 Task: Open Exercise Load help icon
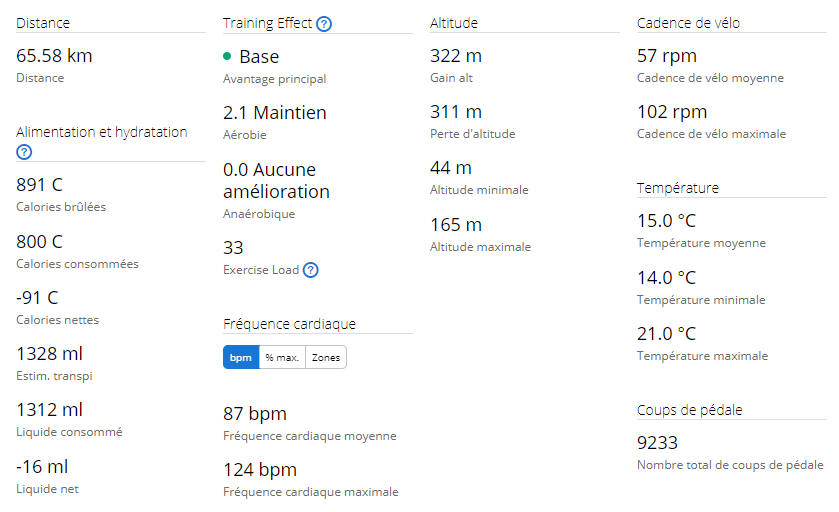pos(310,270)
